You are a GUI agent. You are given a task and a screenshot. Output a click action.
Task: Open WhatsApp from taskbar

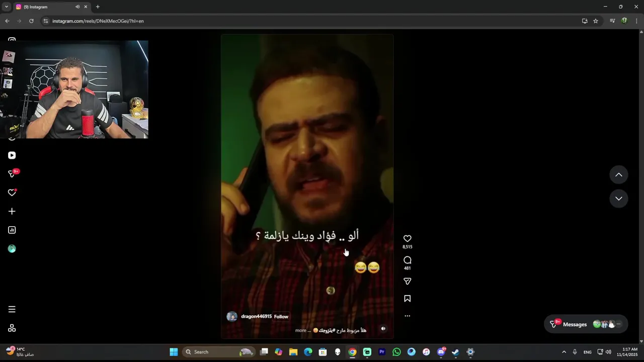(x=396, y=352)
